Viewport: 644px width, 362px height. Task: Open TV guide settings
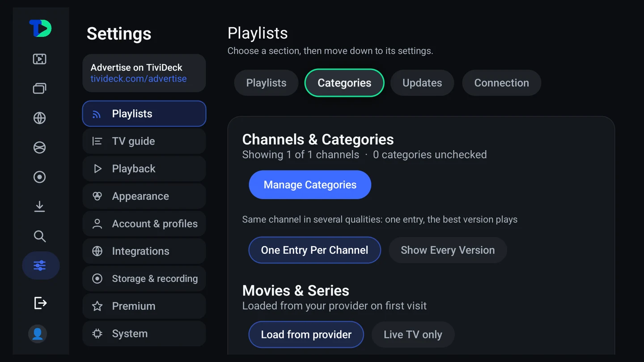click(x=144, y=141)
